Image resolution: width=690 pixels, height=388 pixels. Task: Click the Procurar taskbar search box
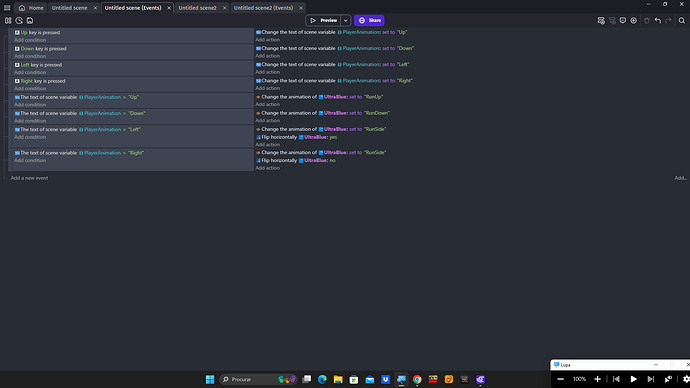(258, 379)
